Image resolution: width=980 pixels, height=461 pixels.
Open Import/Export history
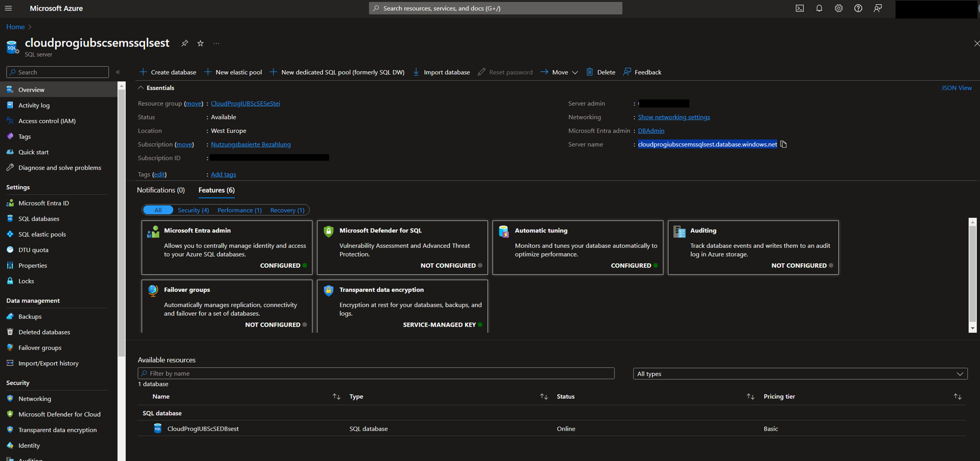(48, 363)
